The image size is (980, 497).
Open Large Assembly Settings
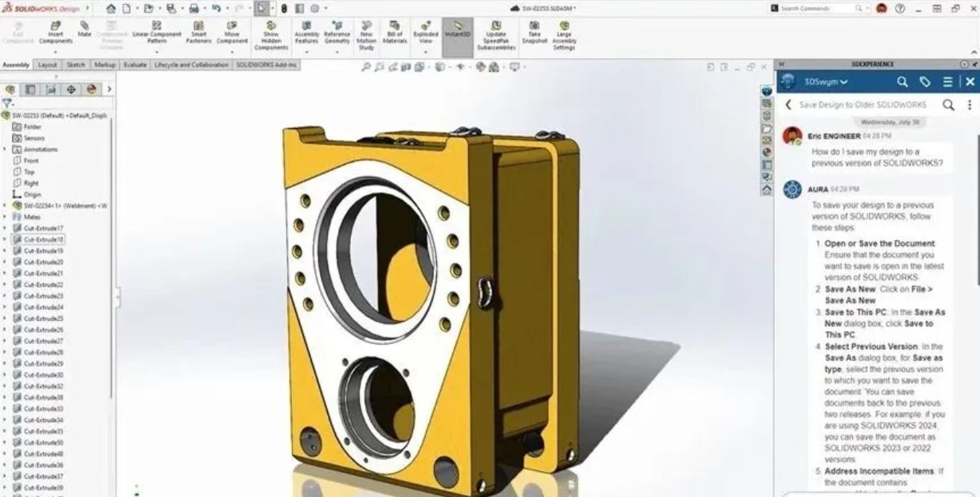coord(564,36)
